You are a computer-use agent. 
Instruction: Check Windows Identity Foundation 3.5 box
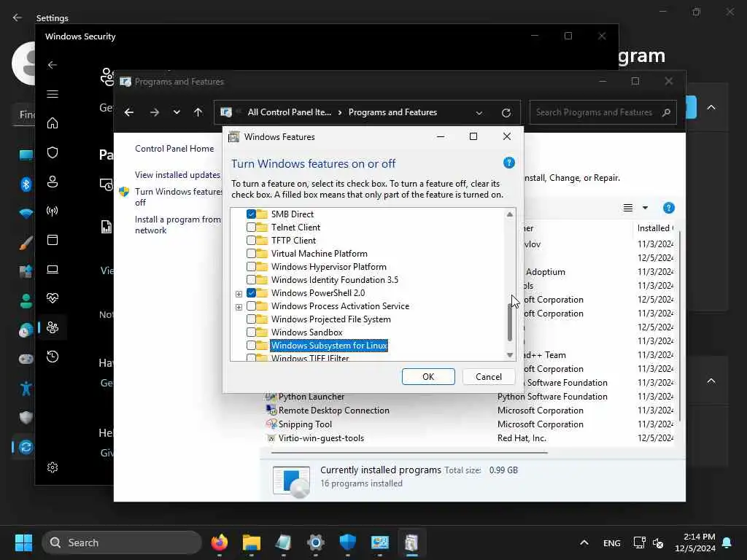tap(251, 280)
